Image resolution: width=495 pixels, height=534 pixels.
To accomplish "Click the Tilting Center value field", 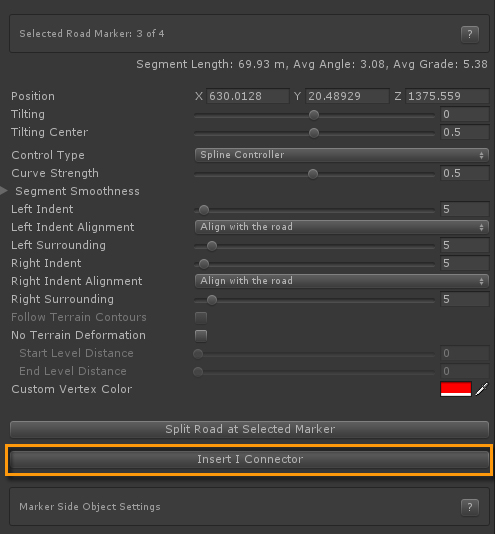I will [x=465, y=132].
